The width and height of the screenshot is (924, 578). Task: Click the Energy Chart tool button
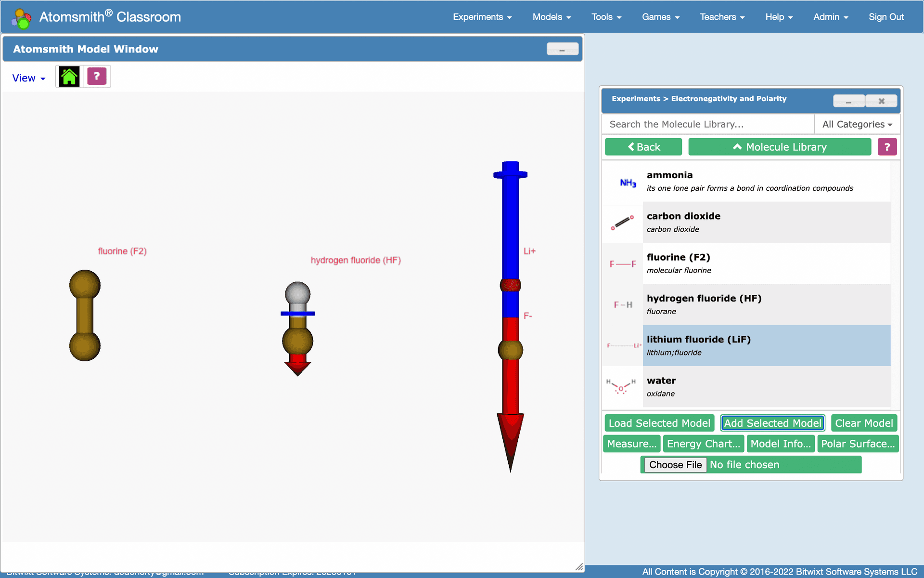(x=703, y=444)
